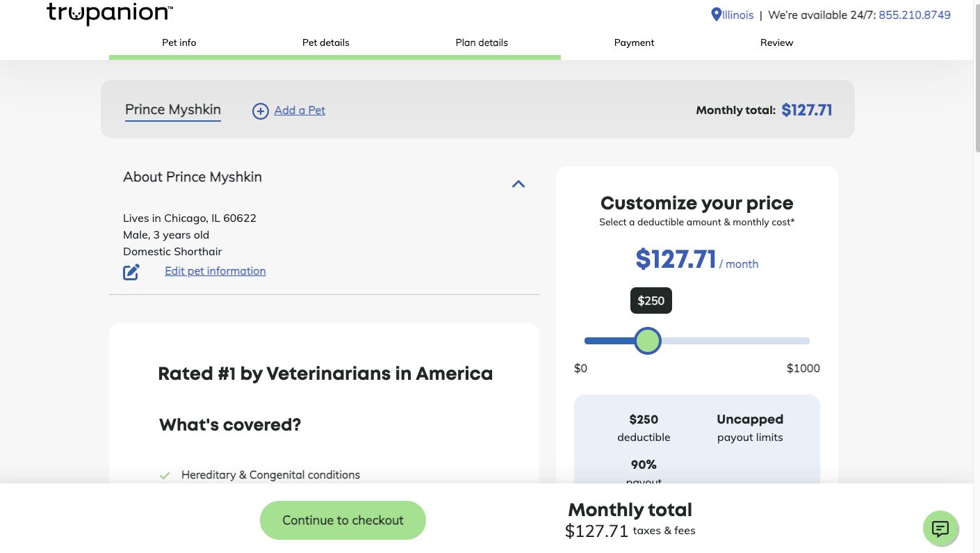
Task: Select the Plan details step
Action: (482, 42)
